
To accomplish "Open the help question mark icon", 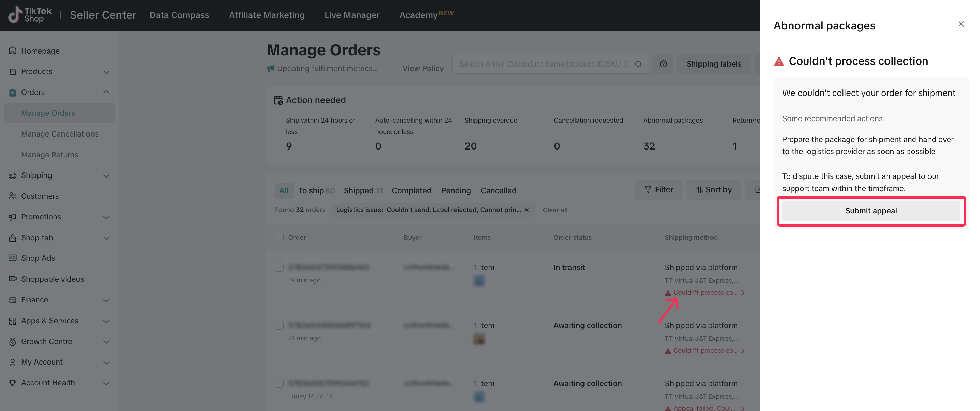I will pyautogui.click(x=663, y=64).
